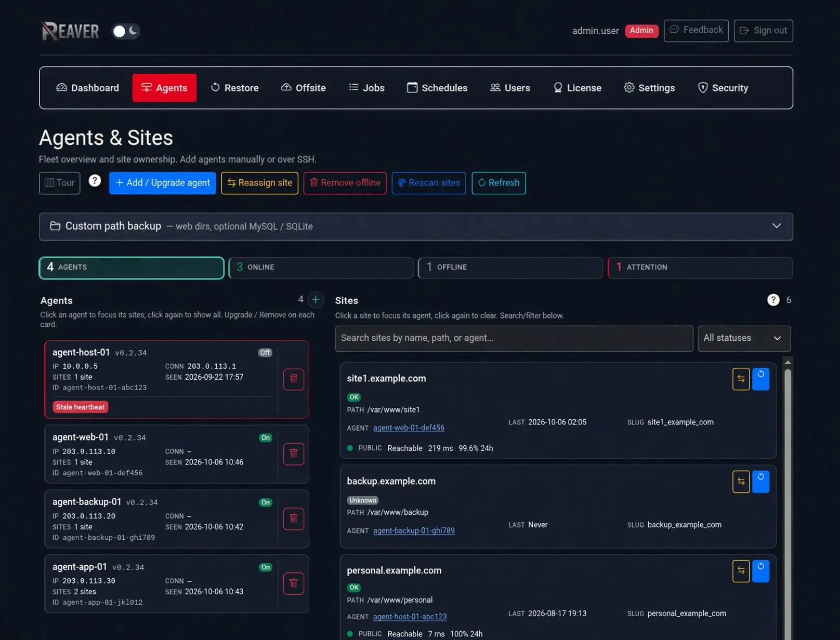Image resolution: width=840 pixels, height=640 pixels.
Task: Reassign personal.example.com via swap icon
Action: 741,571
